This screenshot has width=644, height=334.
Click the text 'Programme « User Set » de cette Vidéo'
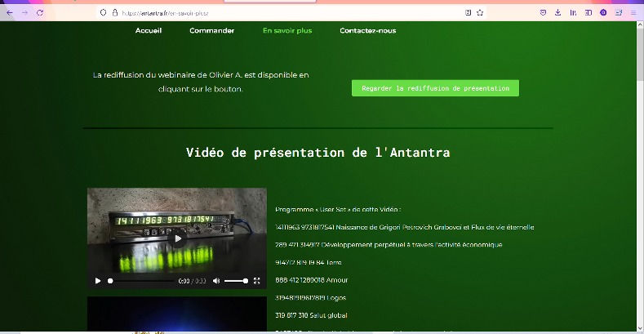pos(338,210)
